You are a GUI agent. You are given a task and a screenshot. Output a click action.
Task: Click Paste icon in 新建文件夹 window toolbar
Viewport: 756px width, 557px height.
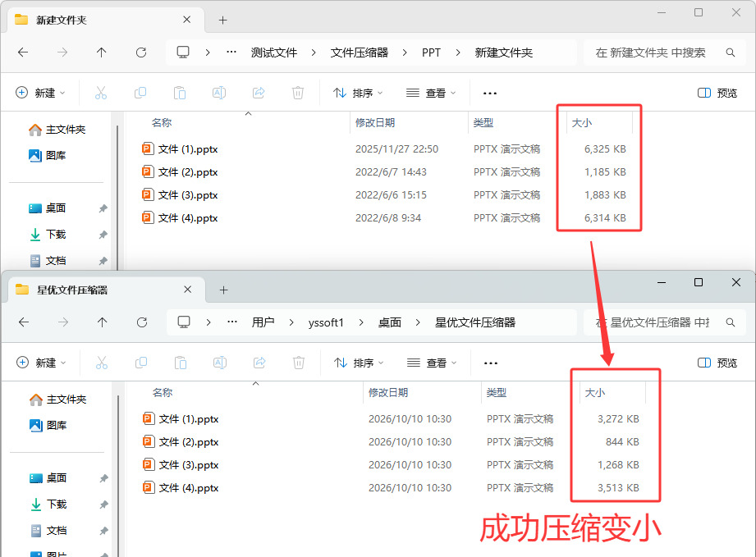click(x=180, y=93)
